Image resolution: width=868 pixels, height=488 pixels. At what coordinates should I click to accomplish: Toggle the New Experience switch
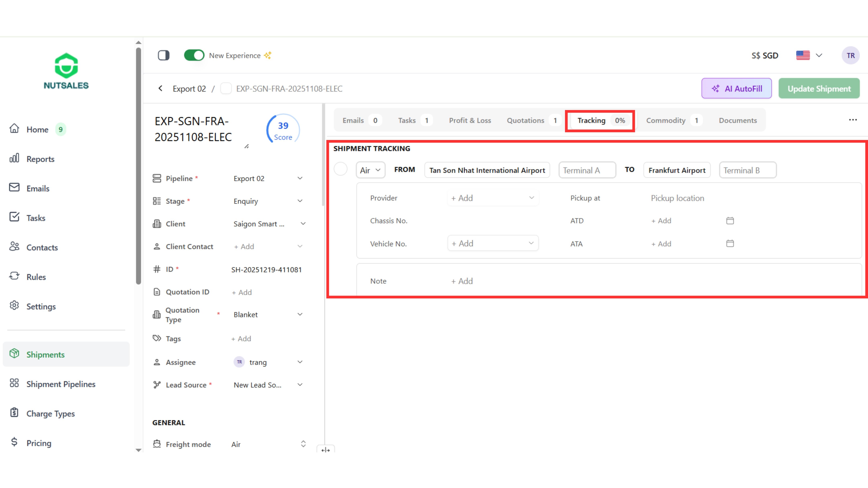194,55
